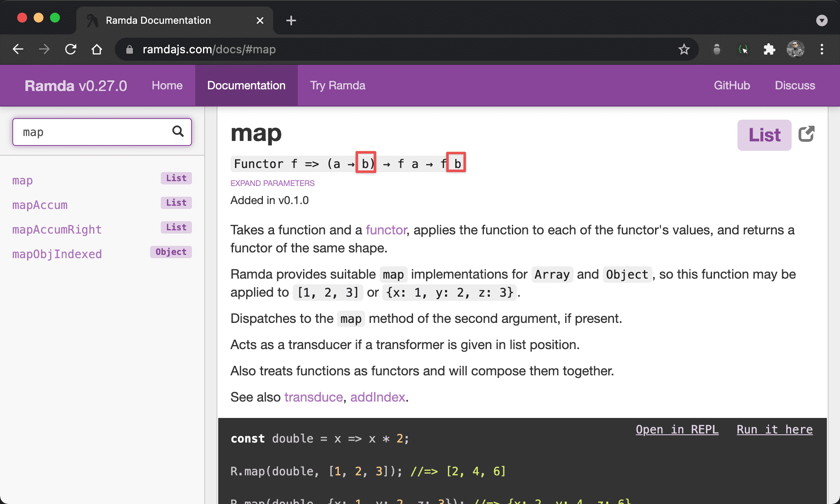Select mapAccumRight in the sidebar list
Viewport: 840px width, 504px height.
(x=57, y=229)
